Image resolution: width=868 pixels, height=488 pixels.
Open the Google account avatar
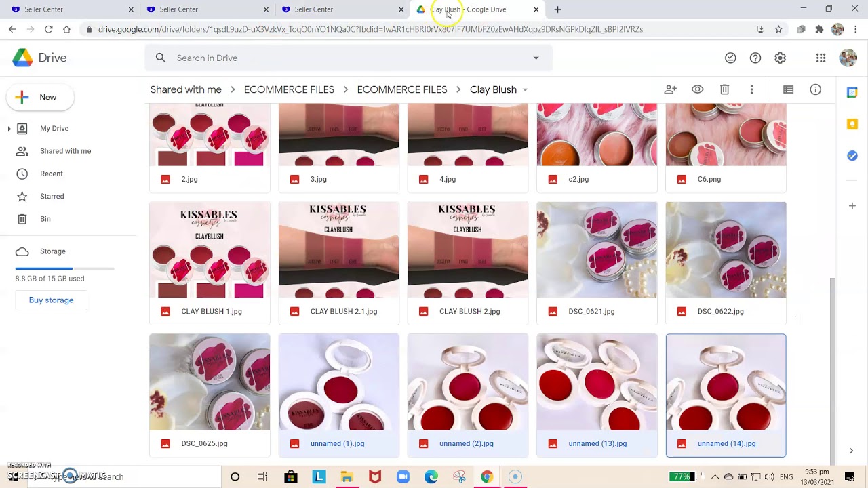coord(848,58)
